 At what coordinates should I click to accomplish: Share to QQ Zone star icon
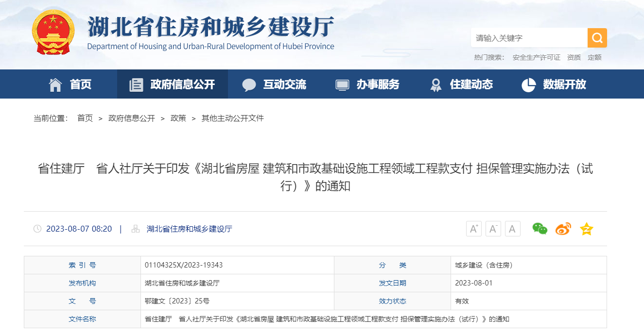coord(587,229)
